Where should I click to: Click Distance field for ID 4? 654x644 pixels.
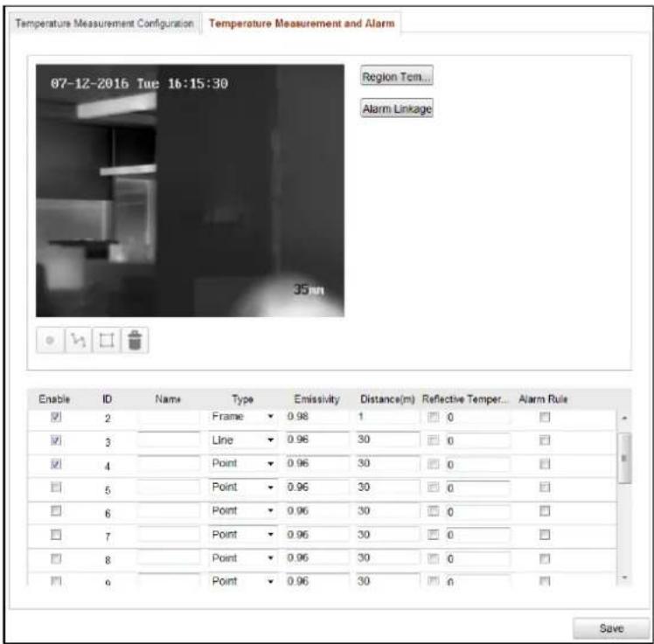388,463
